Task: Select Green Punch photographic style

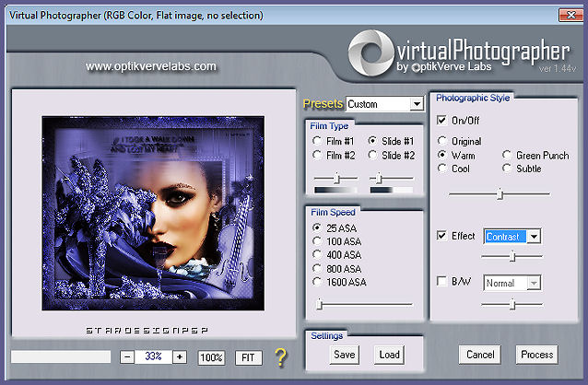Action: pyautogui.click(x=507, y=155)
